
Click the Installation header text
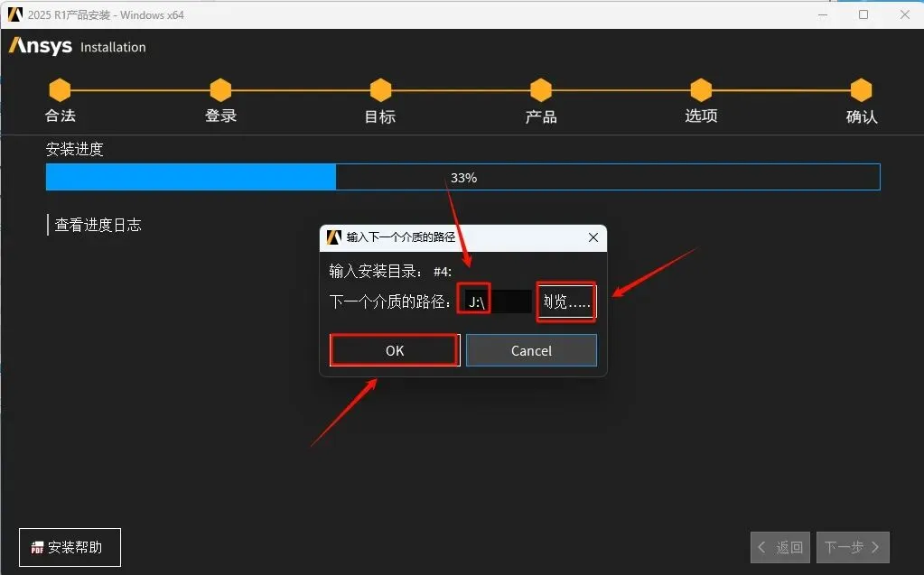[x=113, y=47]
